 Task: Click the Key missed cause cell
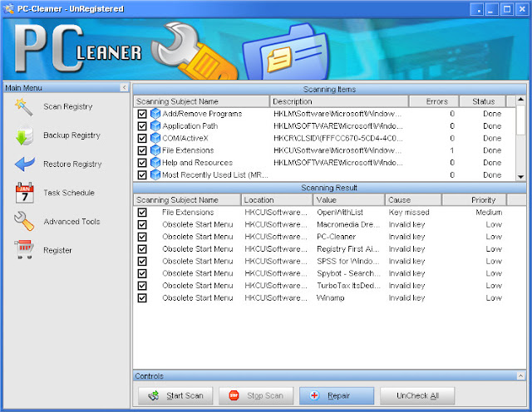(409, 213)
